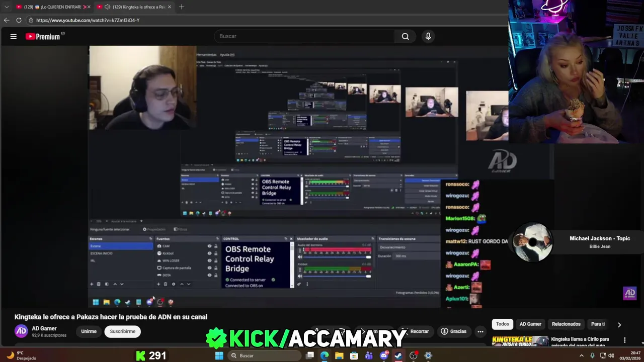This screenshot has height=362, width=644.
Task: Open a new browser tab
Action: (182, 7)
